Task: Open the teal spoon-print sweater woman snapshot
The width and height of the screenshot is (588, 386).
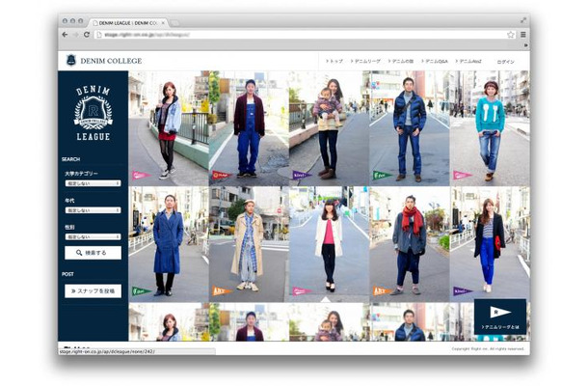Action: (490, 128)
